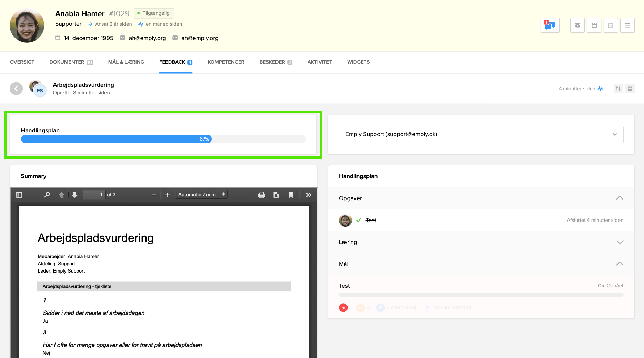
Task: Click the Handlingsplan 67% progress bar
Action: (x=163, y=139)
